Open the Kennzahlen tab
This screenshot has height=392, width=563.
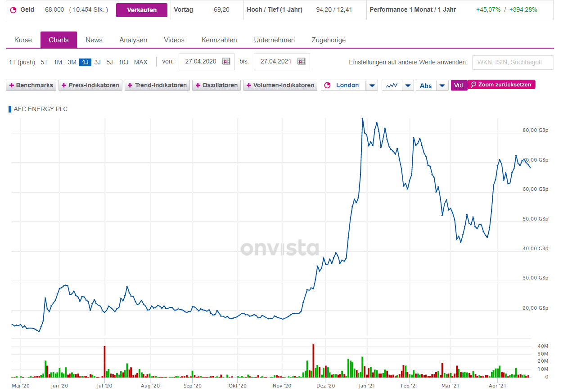click(x=219, y=40)
